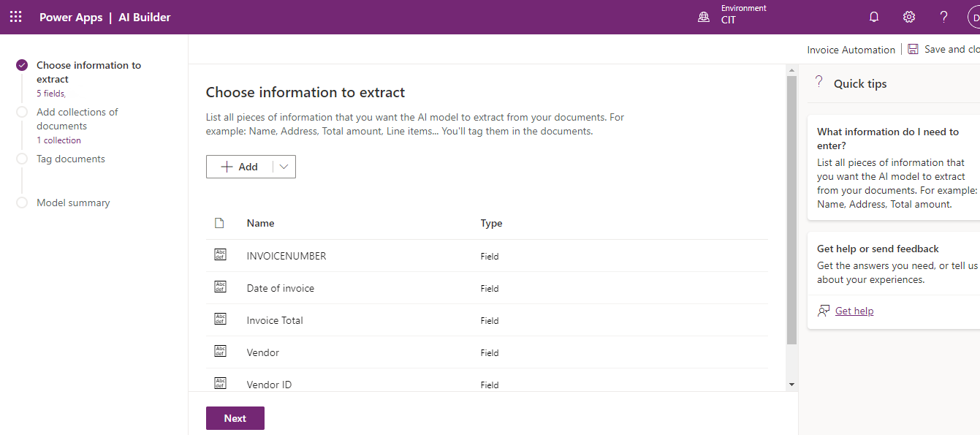Click the scrollbar down arrow
The height and width of the screenshot is (435, 980).
pos(791,385)
